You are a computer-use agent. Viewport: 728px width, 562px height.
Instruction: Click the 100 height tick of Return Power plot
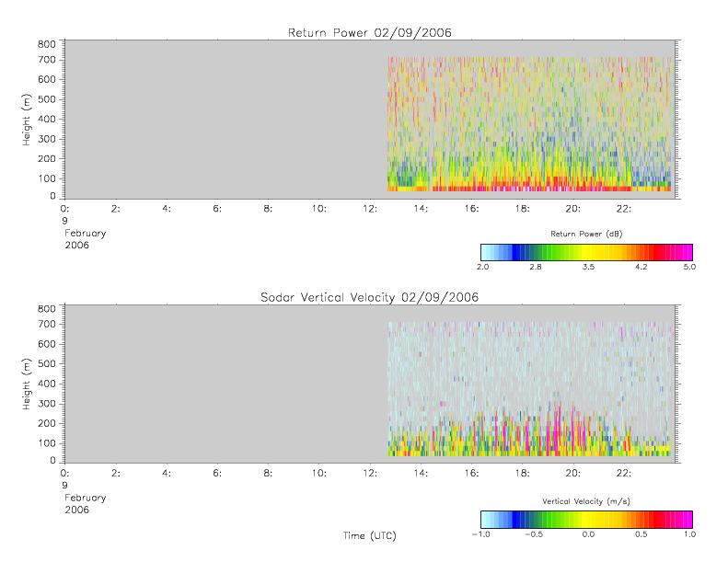pos(46,178)
